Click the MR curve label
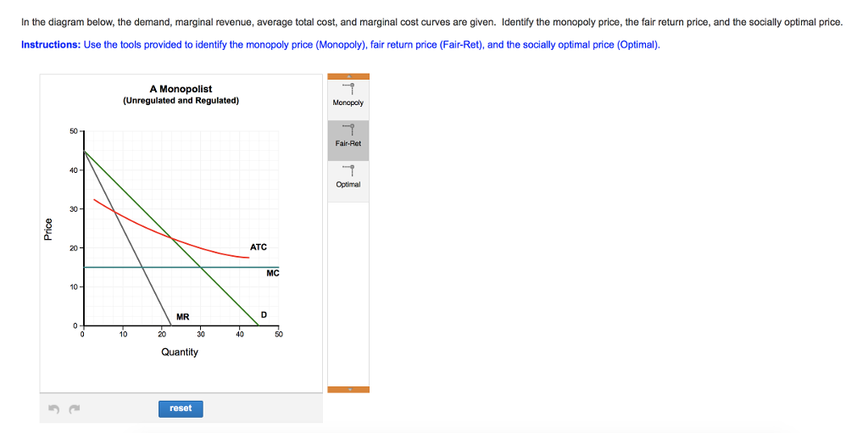 tap(183, 317)
